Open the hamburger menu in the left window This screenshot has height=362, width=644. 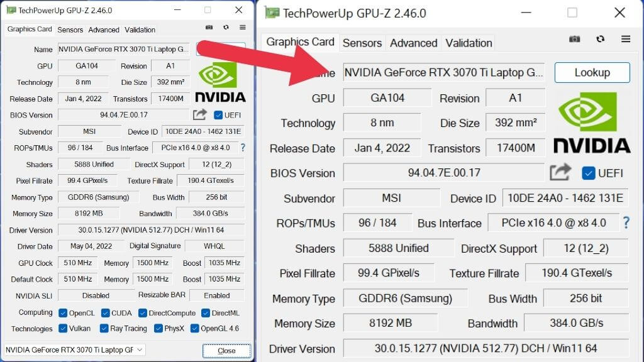[243, 27]
